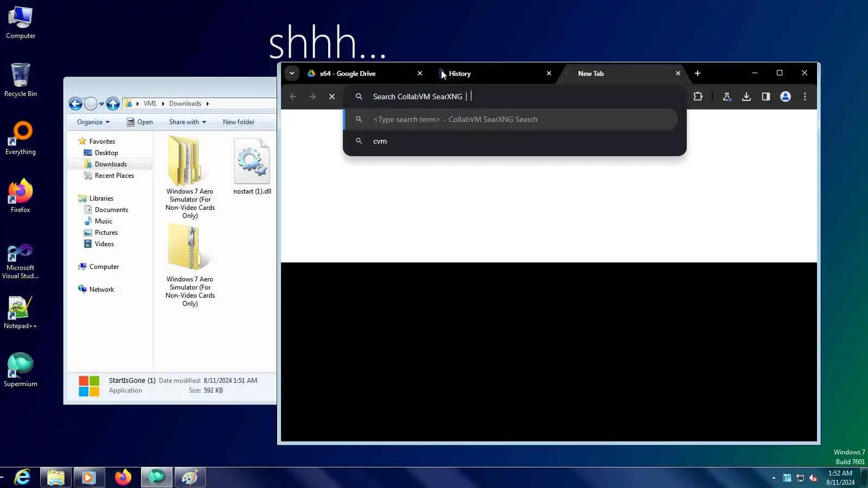Viewport: 868px width, 488px height.
Task: Open Notepad++ desktop shortcut
Action: pos(21,313)
